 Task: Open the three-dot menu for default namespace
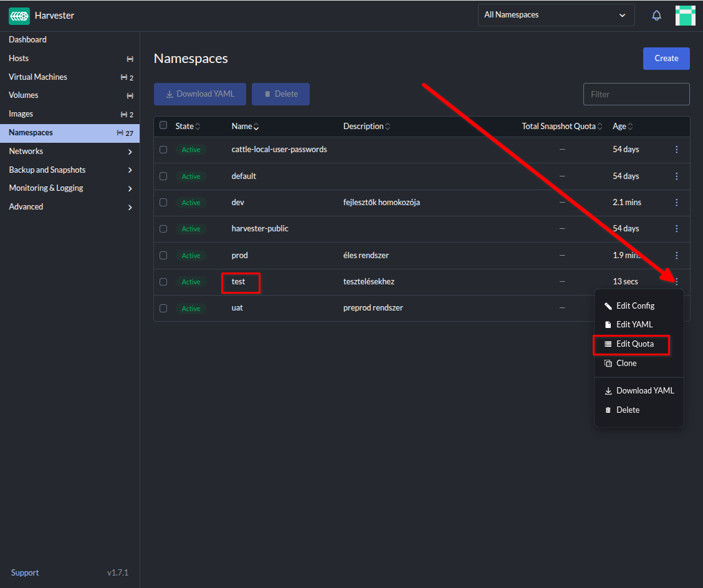point(677,176)
